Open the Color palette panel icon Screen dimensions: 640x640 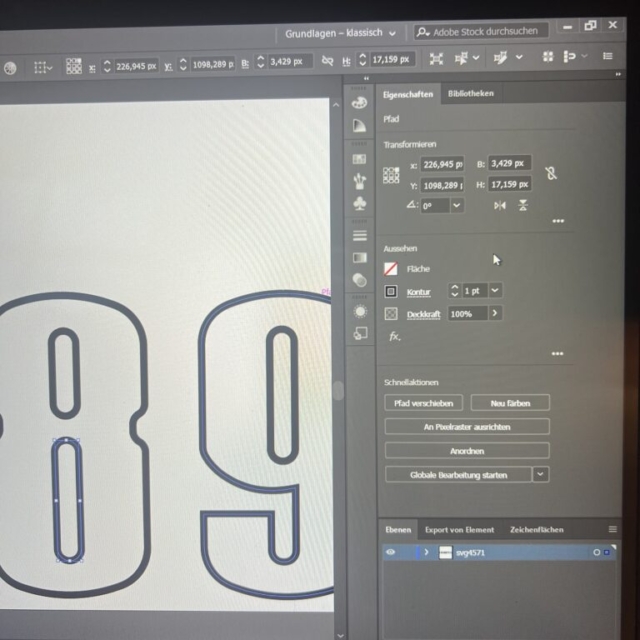360,102
